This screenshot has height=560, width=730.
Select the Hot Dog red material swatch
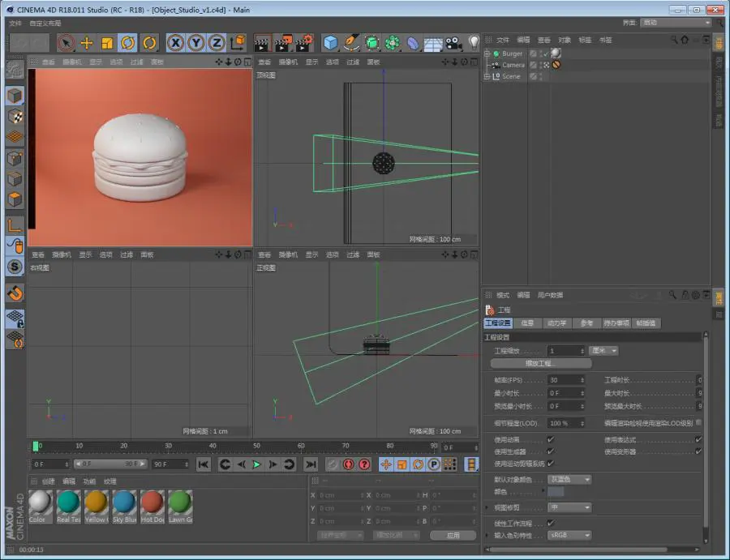pos(152,506)
